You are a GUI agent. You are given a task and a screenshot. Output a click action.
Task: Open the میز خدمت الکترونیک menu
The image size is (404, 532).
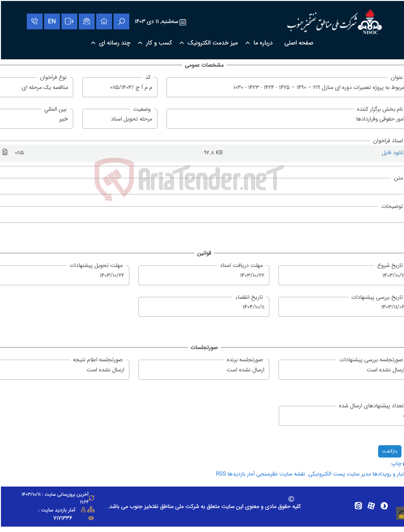pos(213,43)
